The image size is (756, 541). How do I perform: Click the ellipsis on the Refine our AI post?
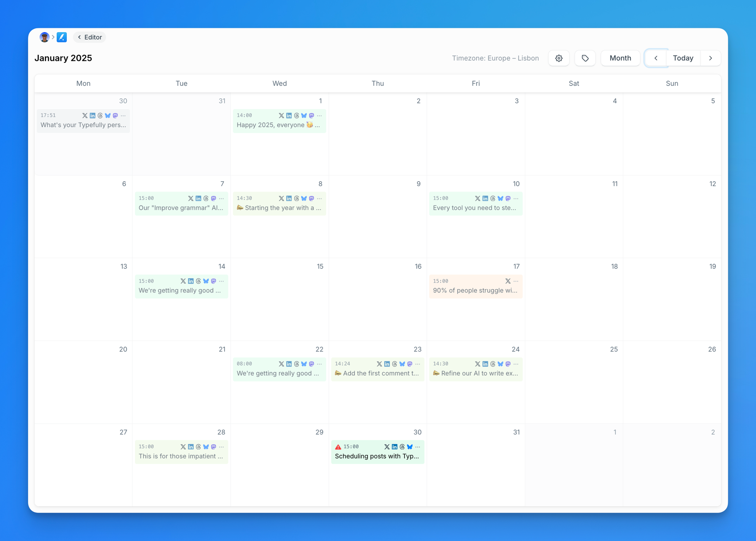tap(516, 364)
